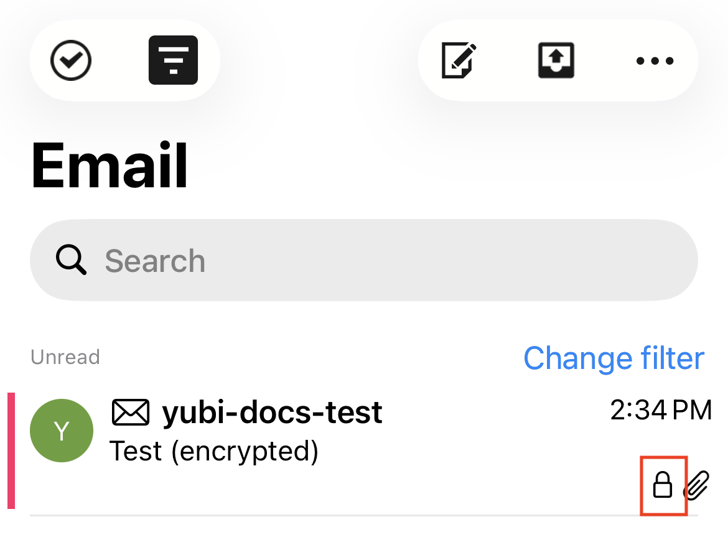The image size is (728, 560).
Task: Open the yubi-docs-test email
Action: 272,412
